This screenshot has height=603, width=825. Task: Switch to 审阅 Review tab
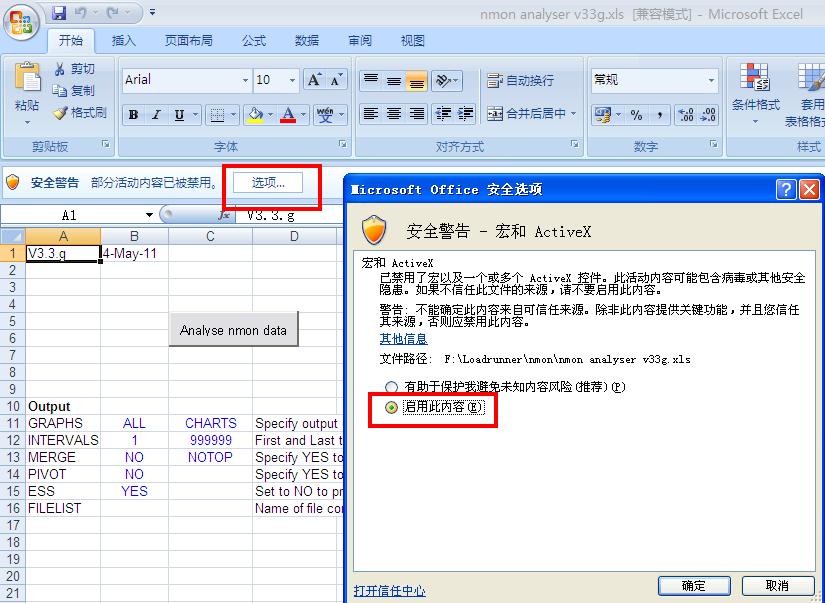coord(360,41)
